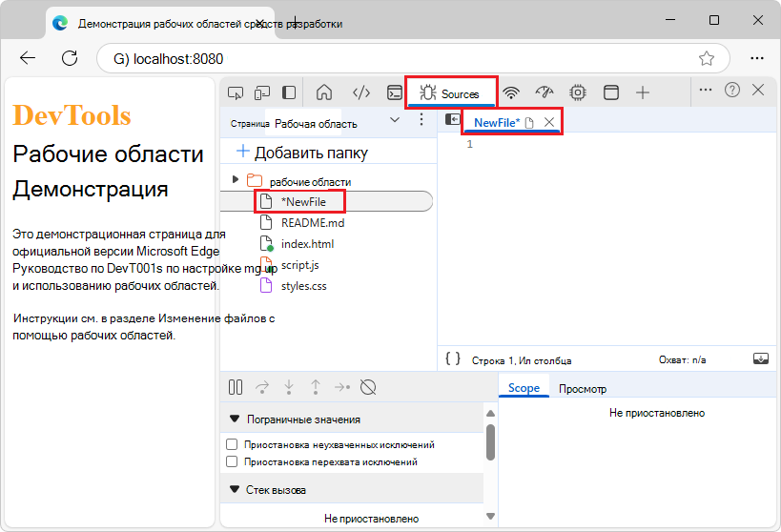Step into next function call
Viewport: 781px width, 532px height.
(289, 387)
